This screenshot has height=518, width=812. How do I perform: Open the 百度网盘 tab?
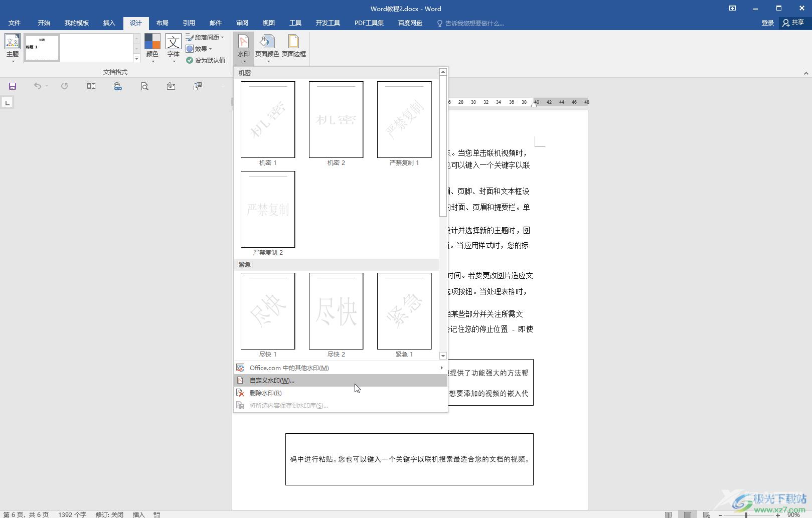pos(410,23)
